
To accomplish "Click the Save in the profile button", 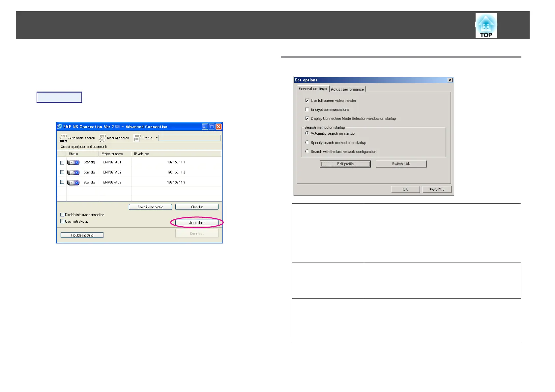I will coord(150,207).
